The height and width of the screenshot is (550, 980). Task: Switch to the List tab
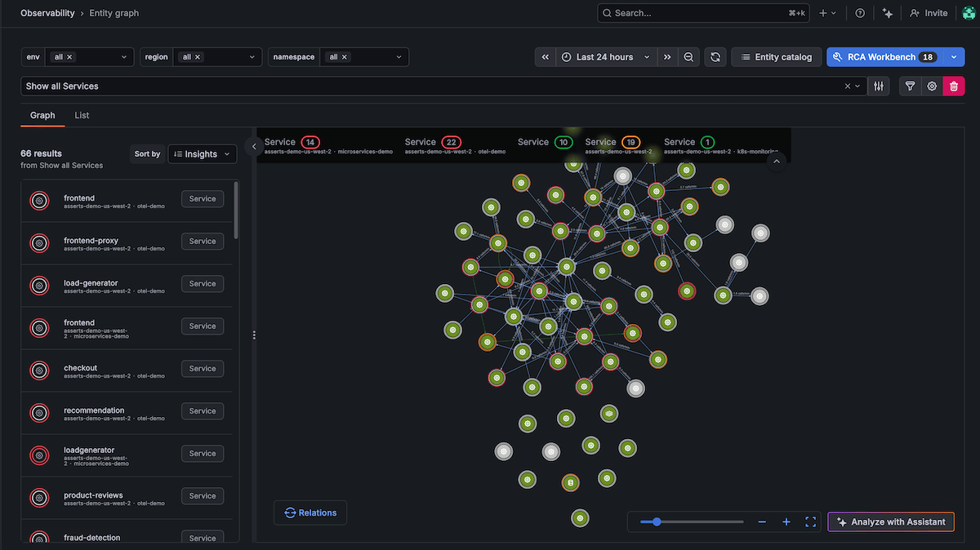click(x=81, y=115)
